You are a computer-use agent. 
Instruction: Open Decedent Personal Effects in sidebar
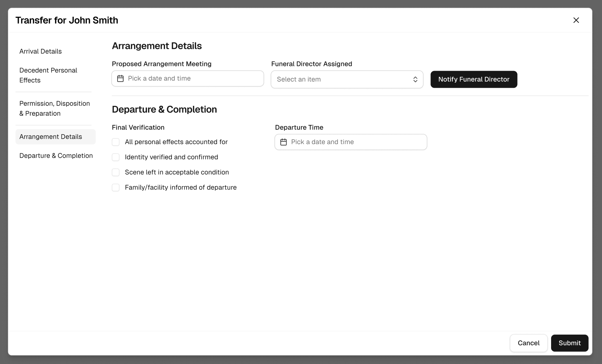(x=48, y=75)
